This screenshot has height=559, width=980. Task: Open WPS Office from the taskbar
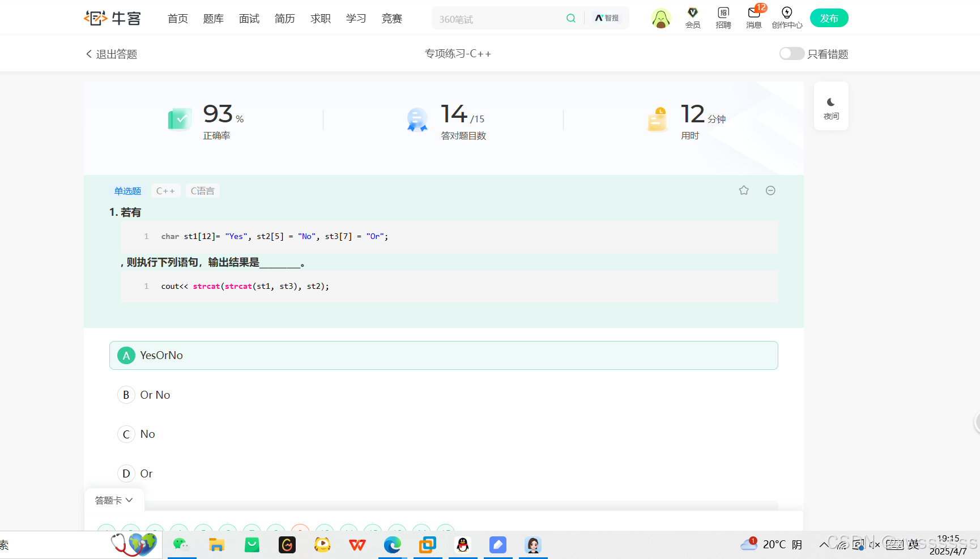pos(357,545)
